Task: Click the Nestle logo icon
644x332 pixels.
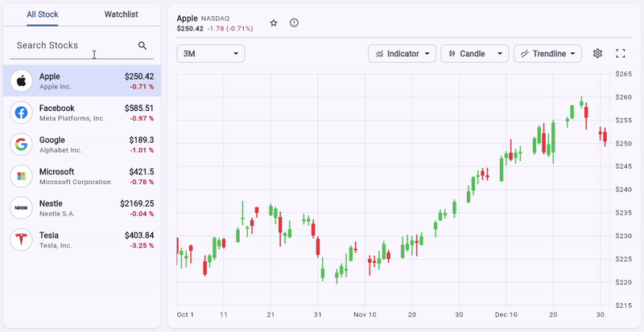Action: 21,208
